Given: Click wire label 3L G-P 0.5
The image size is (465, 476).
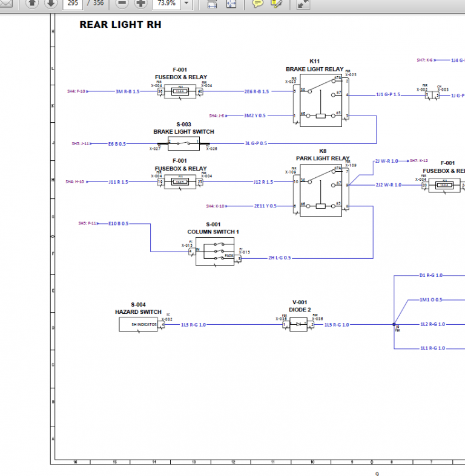Looking at the screenshot, I should coord(256,143).
